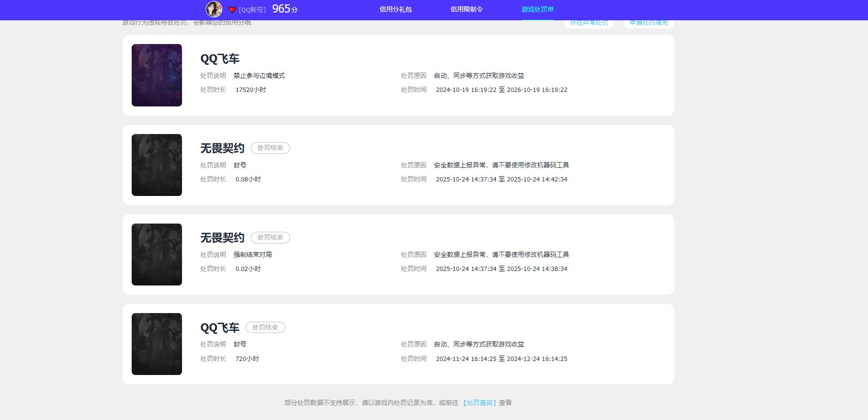Click the 无畏契约 cover in 强制结束对局 record
The image size is (868, 420).
click(x=157, y=255)
